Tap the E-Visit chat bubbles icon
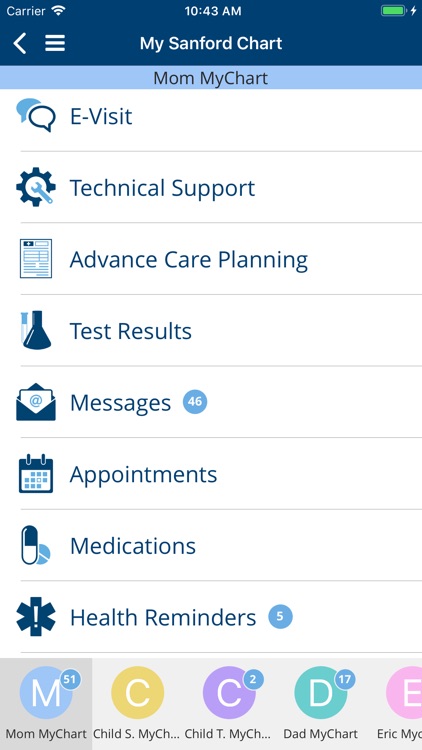Image resolution: width=422 pixels, height=750 pixels. coord(36,115)
